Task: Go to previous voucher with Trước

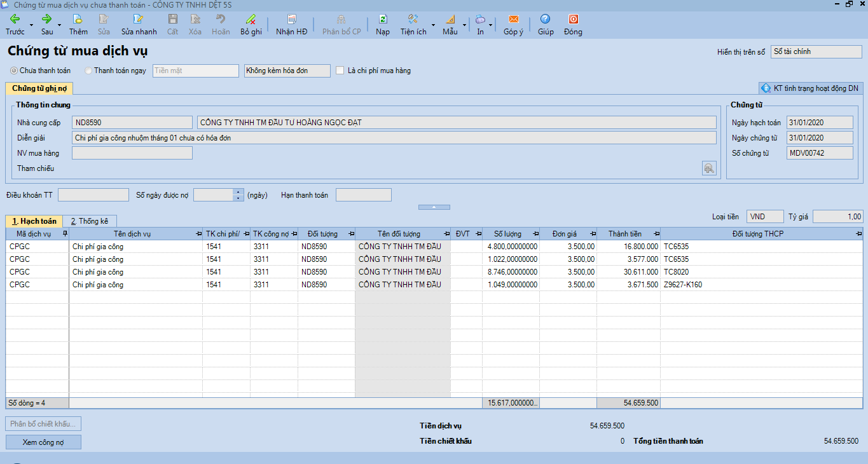Action: [15, 25]
